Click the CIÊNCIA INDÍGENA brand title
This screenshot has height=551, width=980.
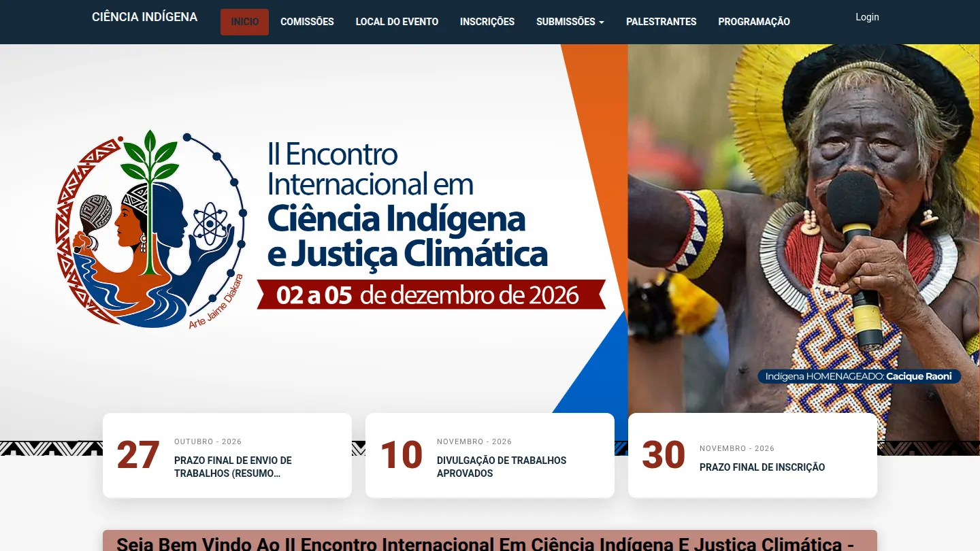pos(145,17)
